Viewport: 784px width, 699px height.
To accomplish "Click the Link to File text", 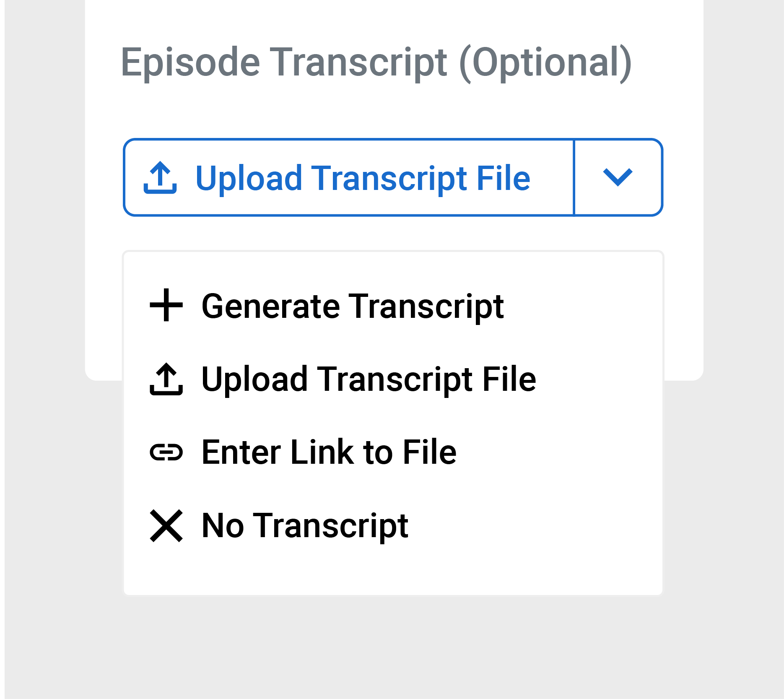I will point(373,452).
